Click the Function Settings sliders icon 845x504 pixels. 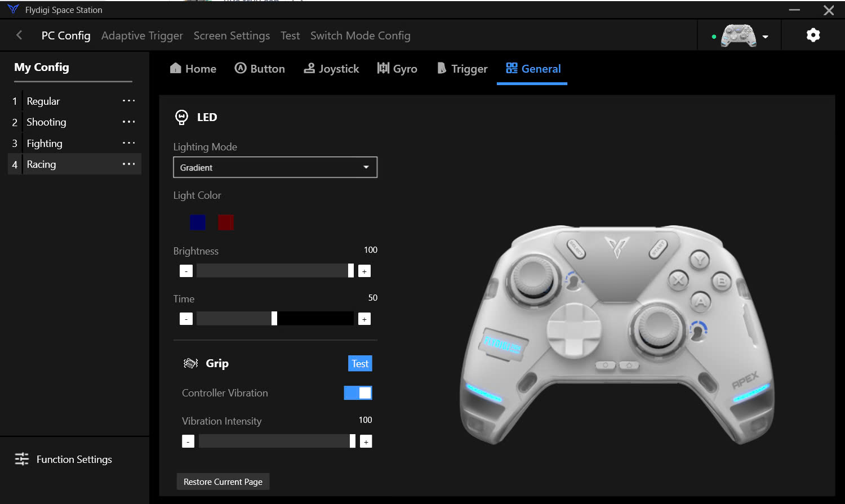pyautogui.click(x=21, y=459)
